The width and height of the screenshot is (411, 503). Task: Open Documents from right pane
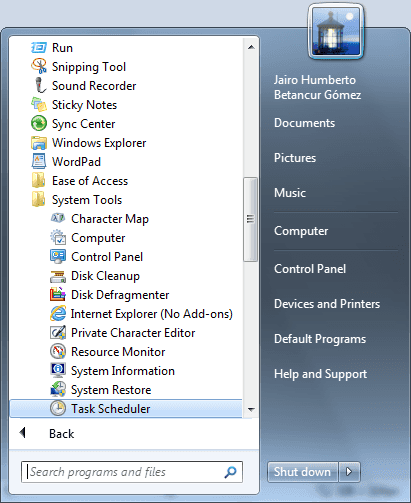tap(304, 123)
